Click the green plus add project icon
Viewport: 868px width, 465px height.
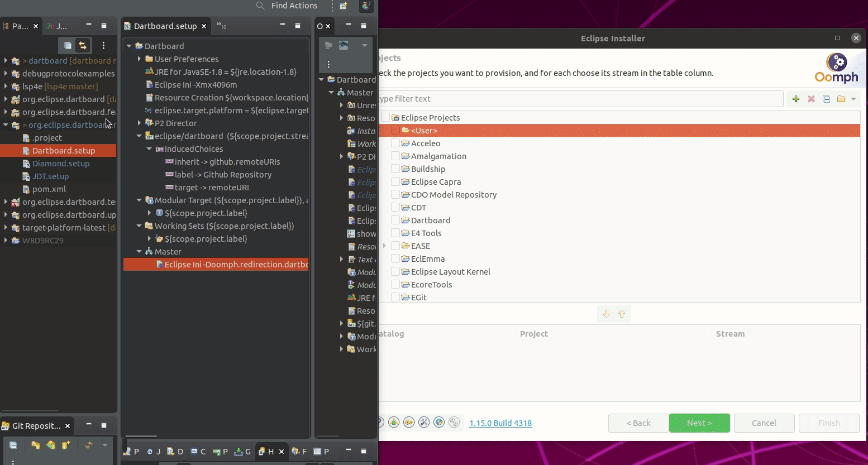pyautogui.click(x=796, y=99)
